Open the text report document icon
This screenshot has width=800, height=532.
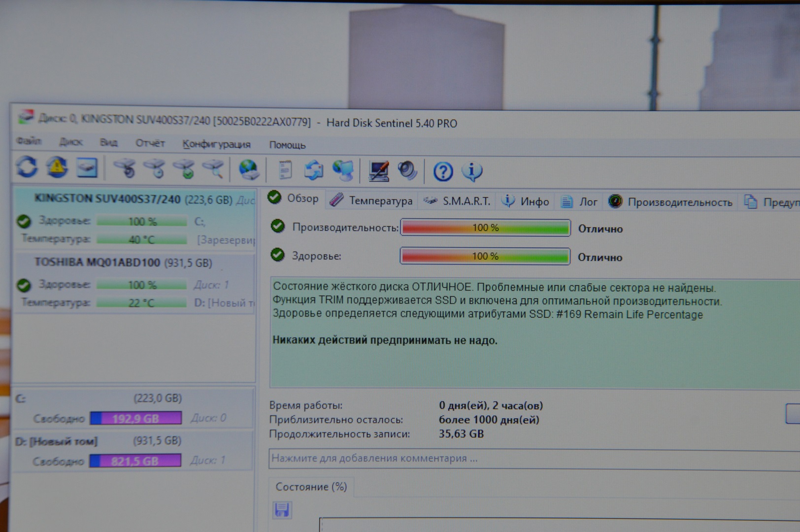[x=285, y=170]
